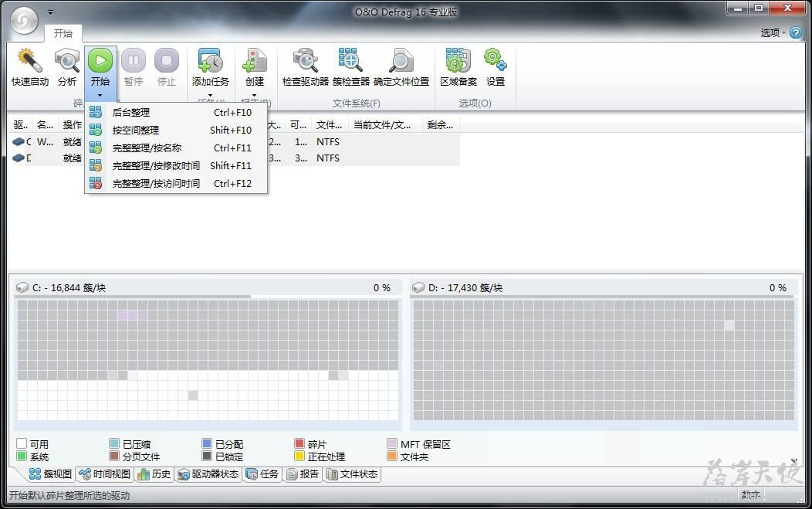The height and width of the screenshot is (509, 812).
Task: Click the green 开始 play icon
Action: (x=100, y=61)
